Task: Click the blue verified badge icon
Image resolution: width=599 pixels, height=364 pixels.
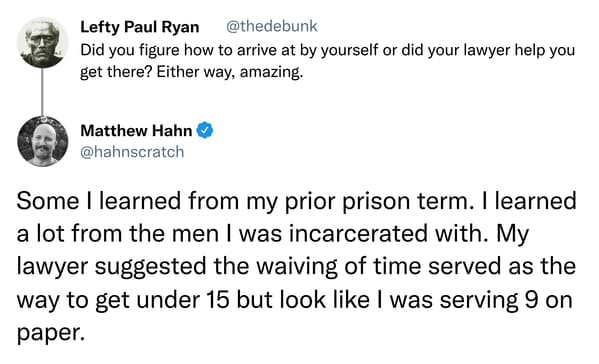Action: point(205,131)
